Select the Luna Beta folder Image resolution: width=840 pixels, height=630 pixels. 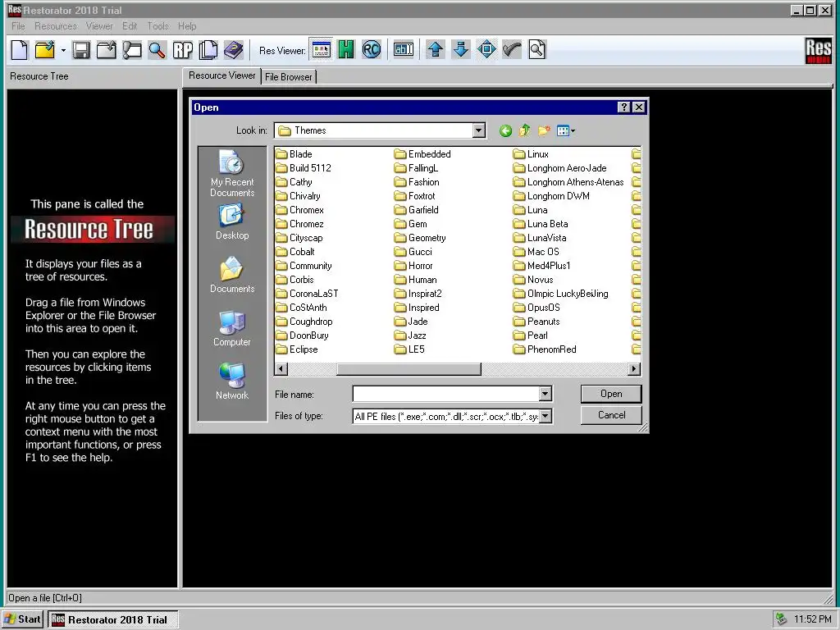pyautogui.click(x=541, y=224)
